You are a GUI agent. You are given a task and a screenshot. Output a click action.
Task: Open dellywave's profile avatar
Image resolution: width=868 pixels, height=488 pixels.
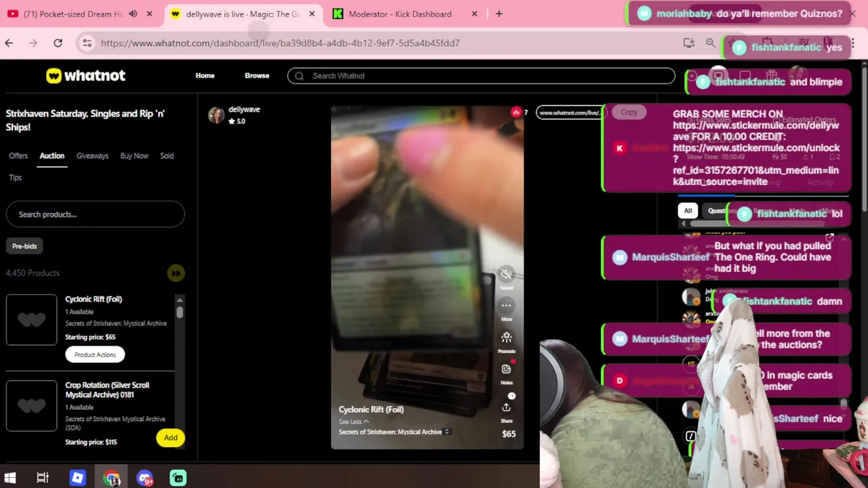pyautogui.click(x=216, y=115)
